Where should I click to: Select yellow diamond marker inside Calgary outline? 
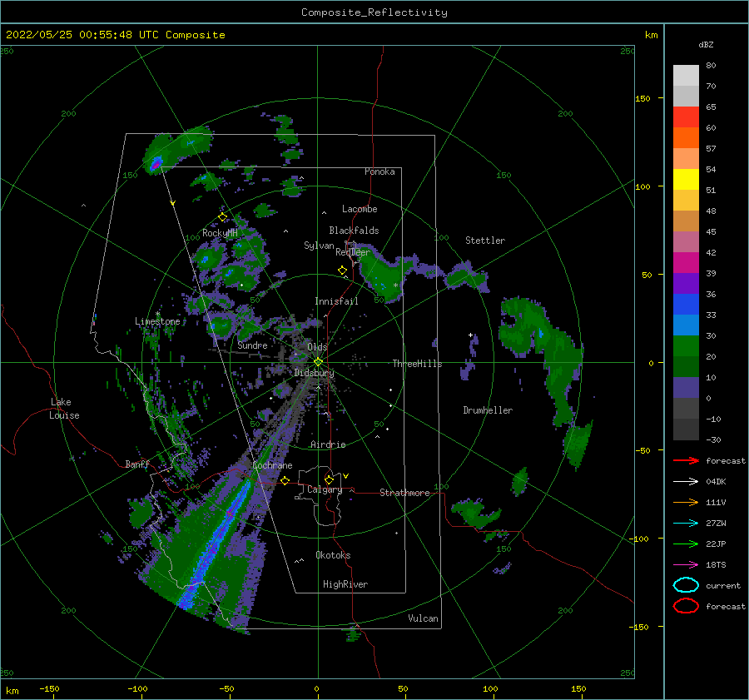(x=329, y=479)
